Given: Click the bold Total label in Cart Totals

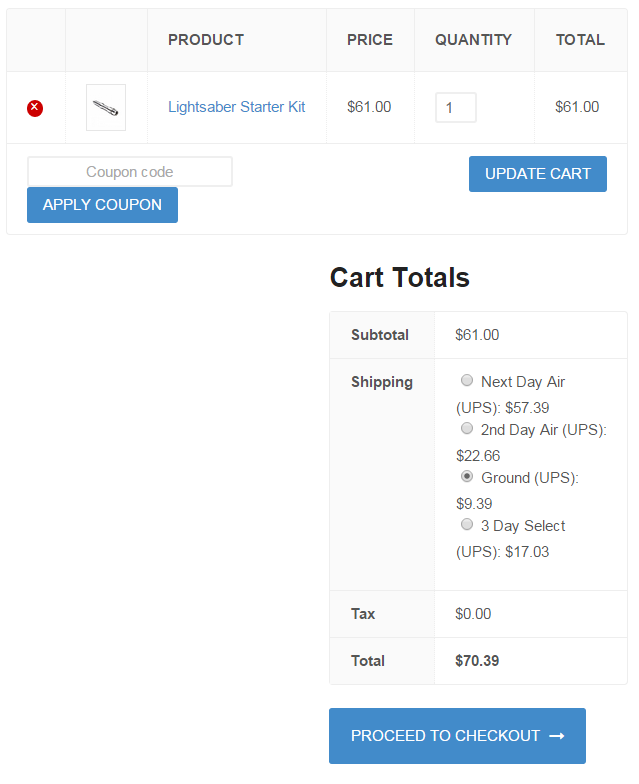Looking at the screenshot, I should pyautogui.click(x=368, y=661).
